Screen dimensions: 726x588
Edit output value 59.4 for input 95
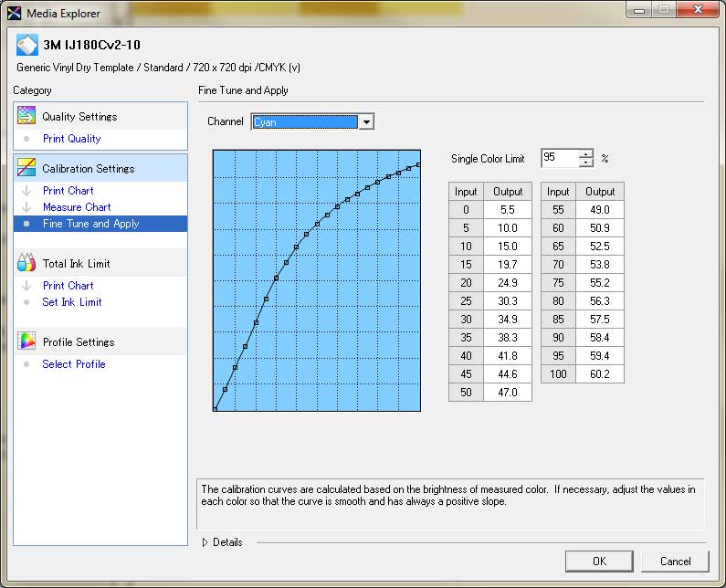600,355
